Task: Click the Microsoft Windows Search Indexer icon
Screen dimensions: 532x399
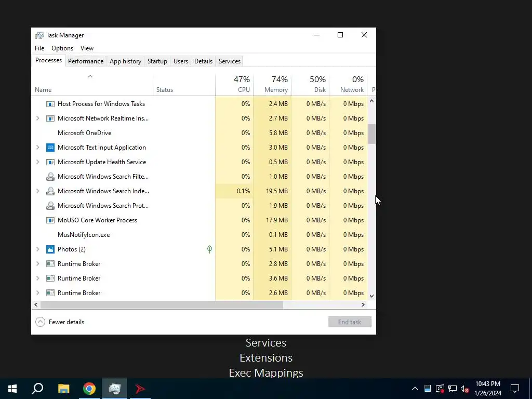Action: point(50,191)
